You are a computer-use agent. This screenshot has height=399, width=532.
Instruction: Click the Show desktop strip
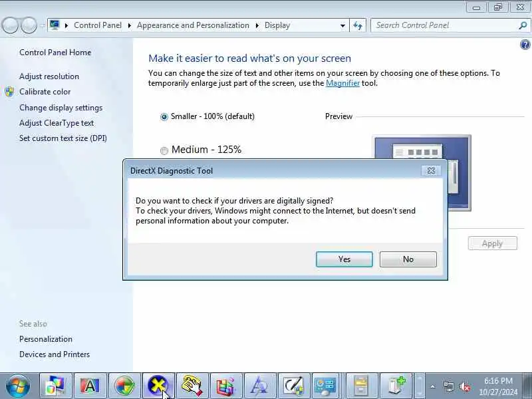pyautogui.click(x=527, y=386)
